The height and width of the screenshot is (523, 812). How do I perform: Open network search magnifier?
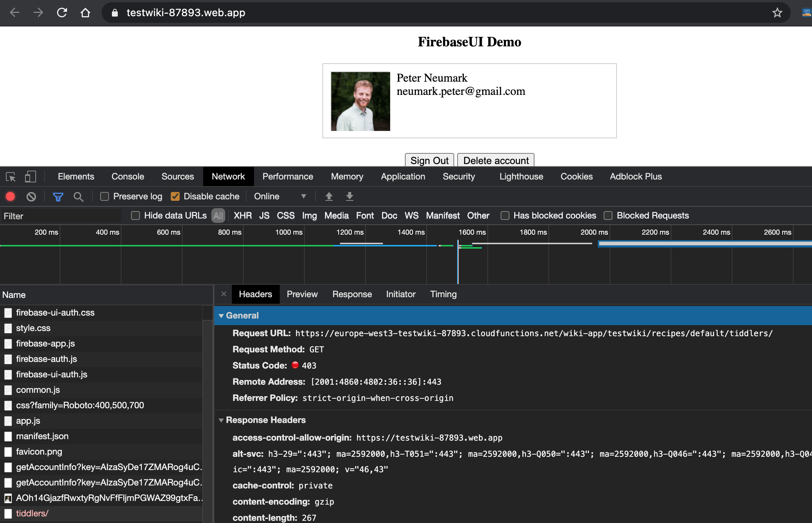78,197
